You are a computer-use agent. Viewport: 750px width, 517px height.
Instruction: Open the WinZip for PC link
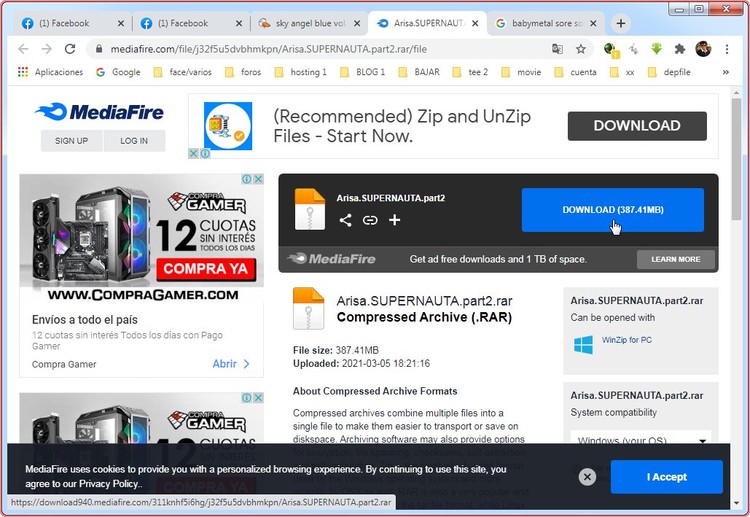pos(627,340)
